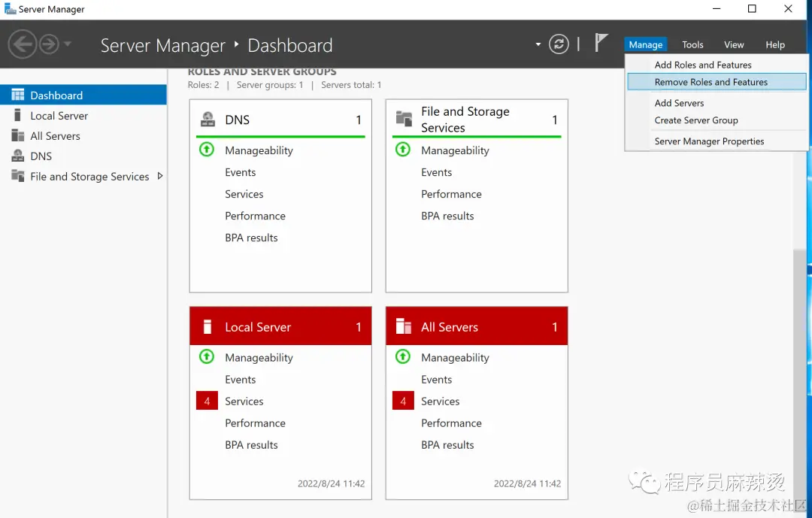The height and width of the screenshot is (518, 812).
Task: Choose Remove Roles and Features
Action: tap(717, 82)
